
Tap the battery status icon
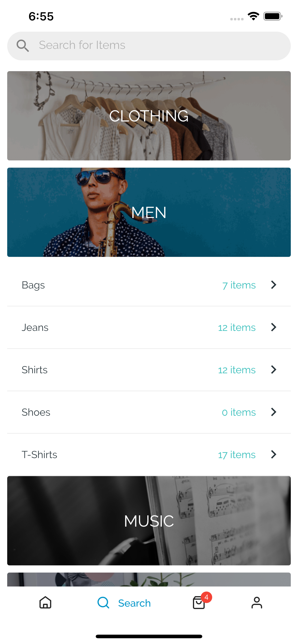tap(273, 16)
